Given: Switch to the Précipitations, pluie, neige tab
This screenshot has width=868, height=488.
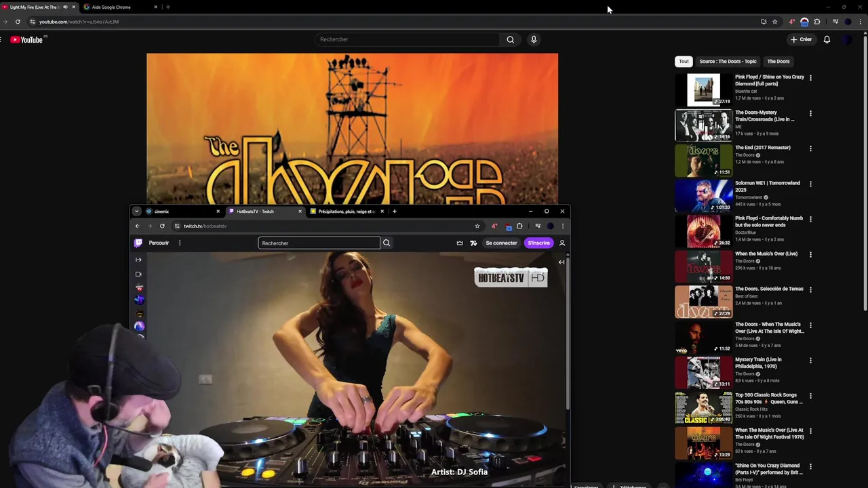Looking at the screenshot, I should click(347, 211).
